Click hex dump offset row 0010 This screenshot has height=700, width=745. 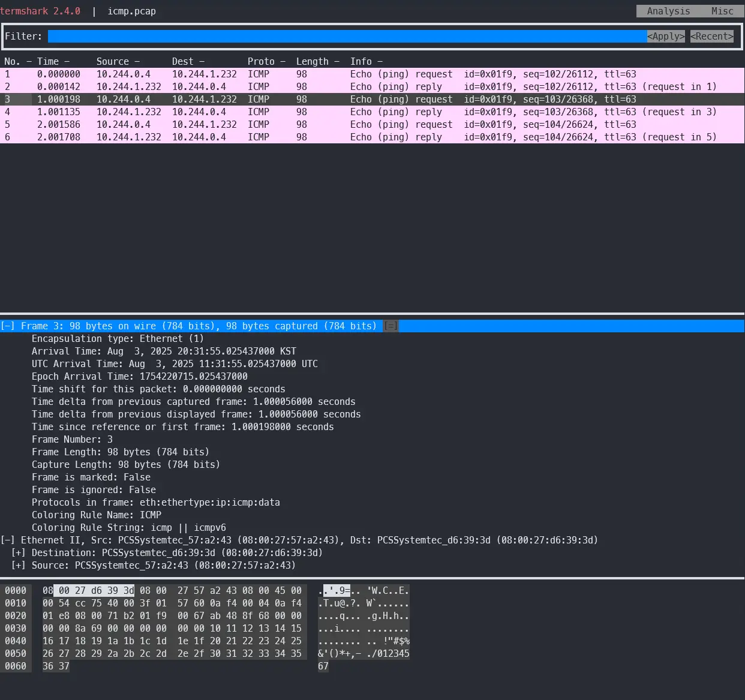click(16, 603)
